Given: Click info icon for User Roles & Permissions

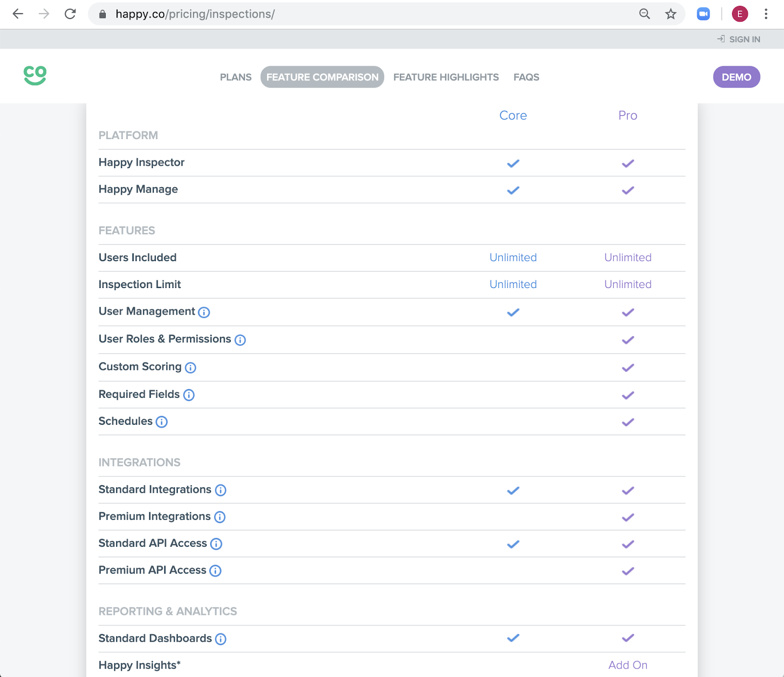Looking at the screenshot, I should (240, 340).
